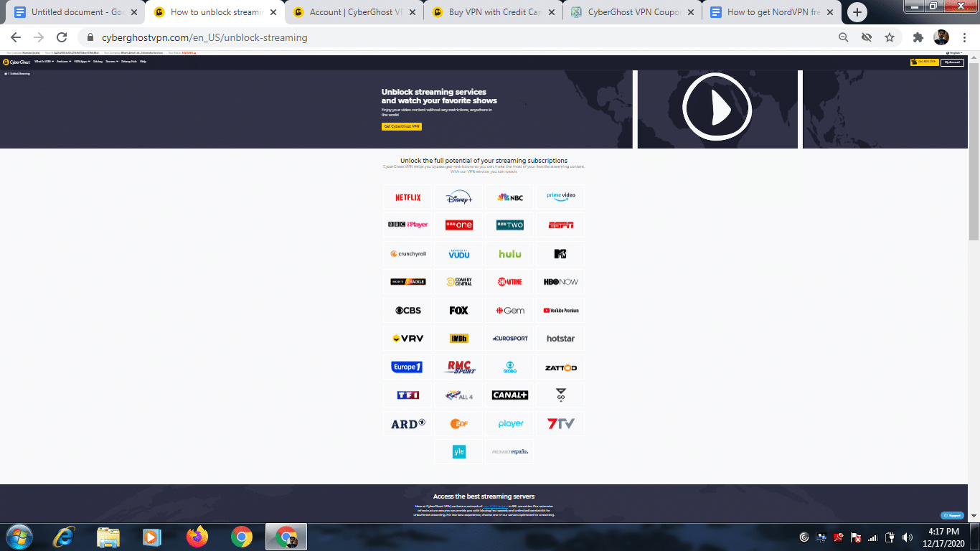Open the Eurosport logo tile
980x551 pixels.
coord(510,339)
